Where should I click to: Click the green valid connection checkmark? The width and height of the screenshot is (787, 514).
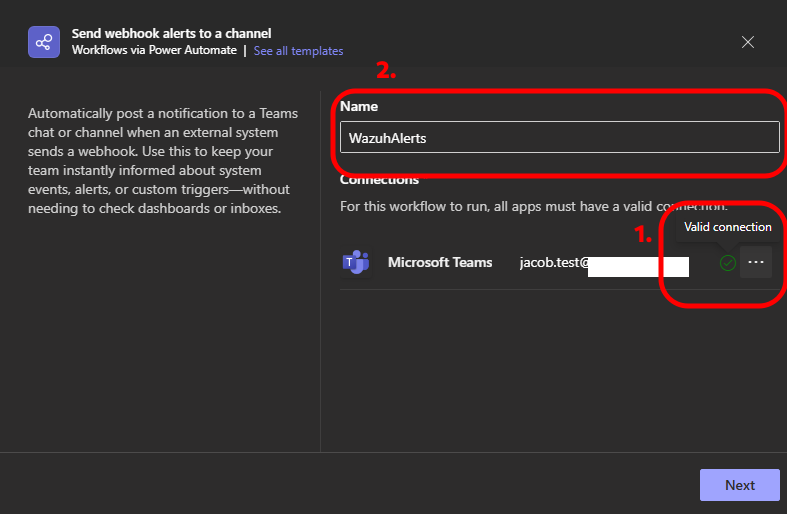(x=727, y=263)
